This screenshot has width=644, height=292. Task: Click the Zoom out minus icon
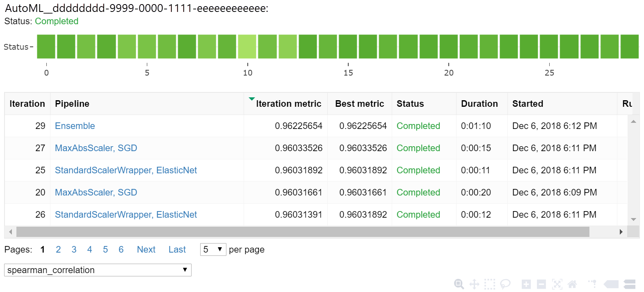[x=541, y=284]
